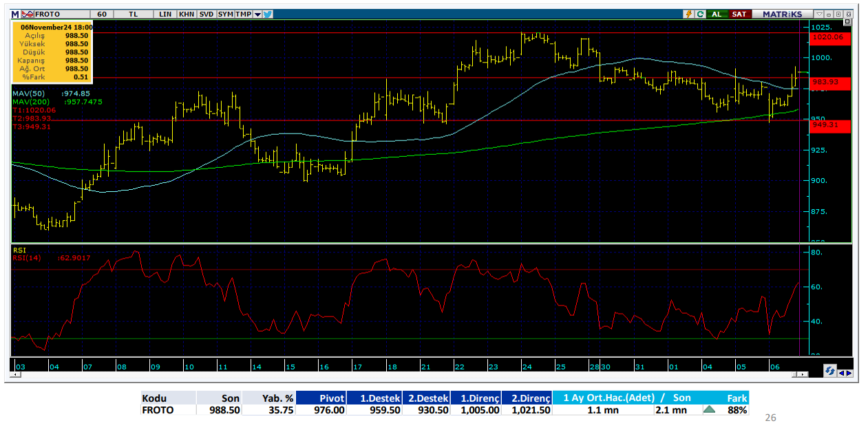Expand the triangle menu beside MATRIKS

[819, 14]
